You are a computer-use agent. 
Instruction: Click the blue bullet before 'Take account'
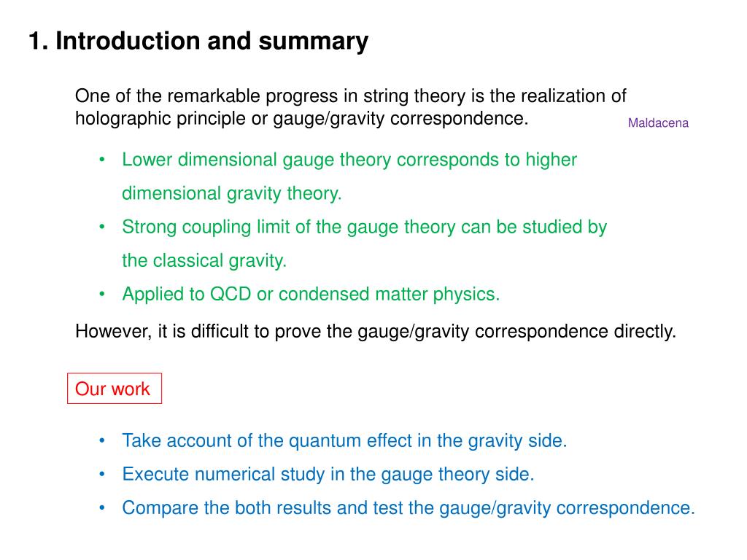tap(102, 440)
